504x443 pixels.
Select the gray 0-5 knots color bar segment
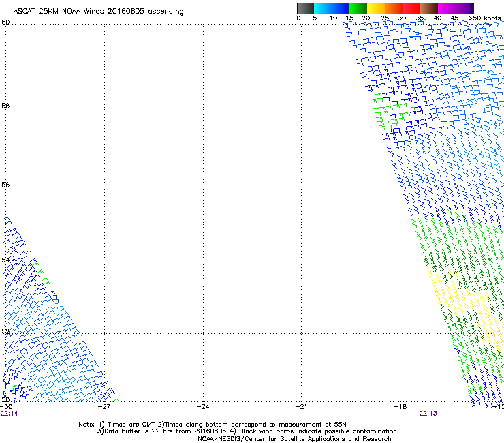point(305,8)
